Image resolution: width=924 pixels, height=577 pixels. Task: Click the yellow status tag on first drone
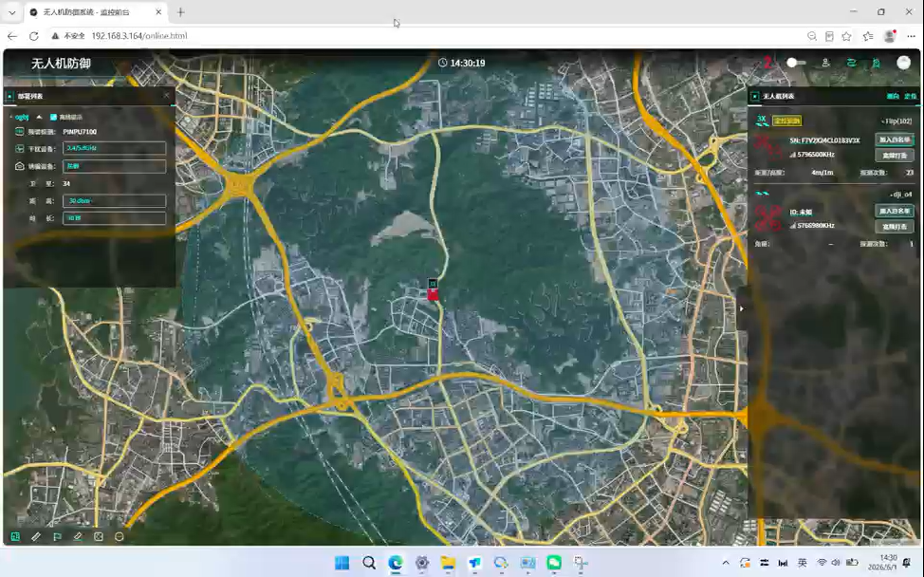[x=787, y=121]
